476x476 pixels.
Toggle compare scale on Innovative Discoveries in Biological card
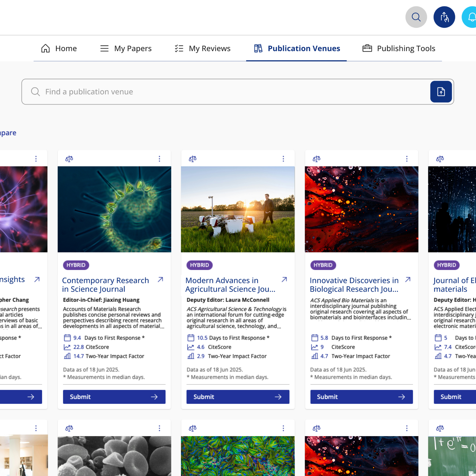(x=316, y=159)
